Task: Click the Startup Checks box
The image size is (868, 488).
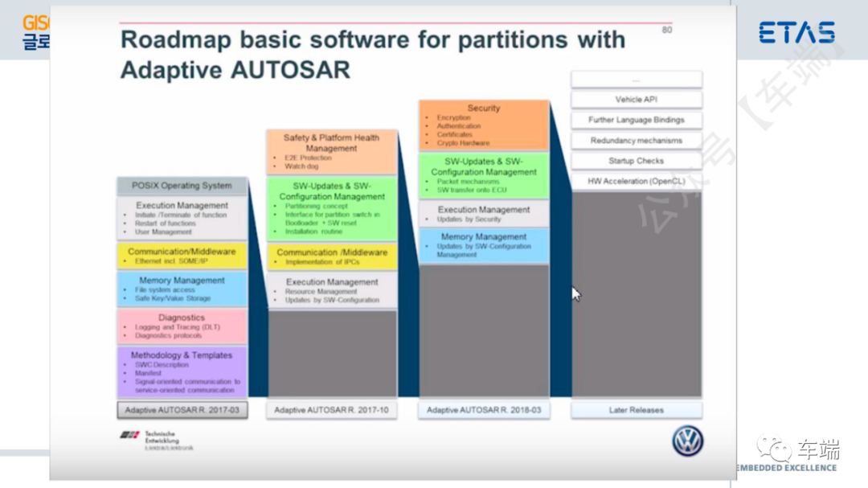Action: pyautogui.click(x=636, y=161)
